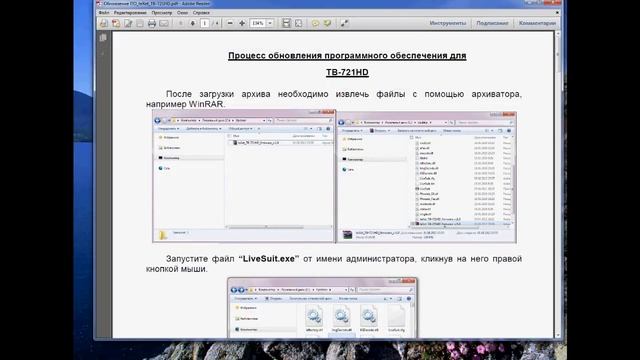
Task: Select the highlight text tool icon
Action: (x=327, y=24)
